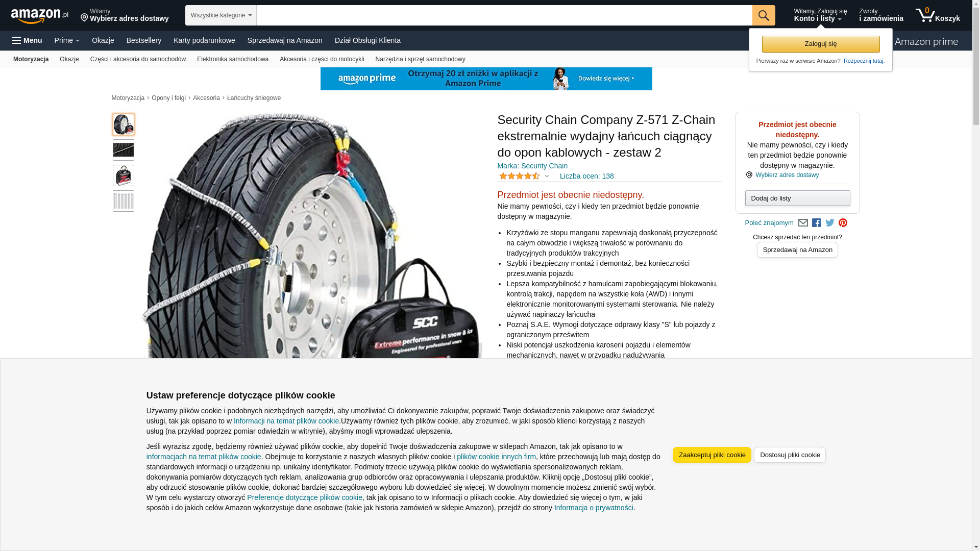Share product by email envelope icon
Viewport: 980px width, 551px height.
coord(803,223)
